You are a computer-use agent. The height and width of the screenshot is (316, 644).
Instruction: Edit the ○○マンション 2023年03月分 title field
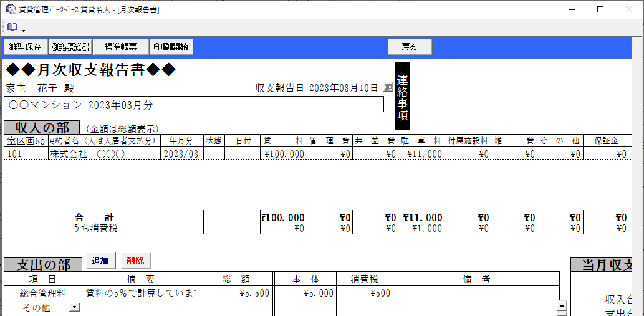(193, 104)
